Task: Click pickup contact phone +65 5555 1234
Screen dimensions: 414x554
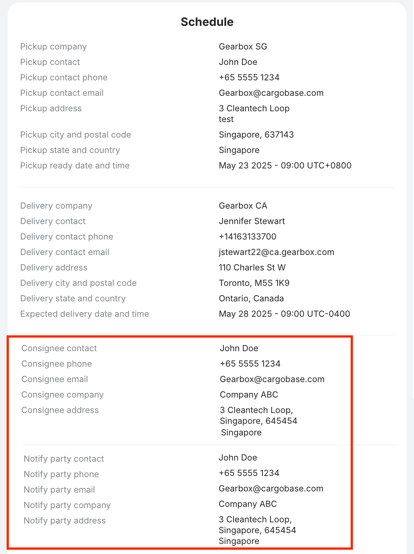Action: [249, 77]
